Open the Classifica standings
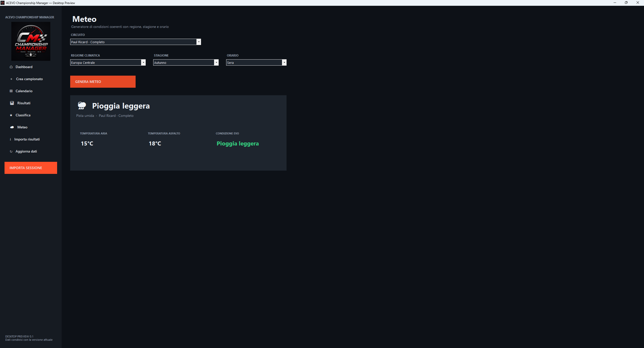The width and height of the screenshot is (644, 348). coord(23,115)
